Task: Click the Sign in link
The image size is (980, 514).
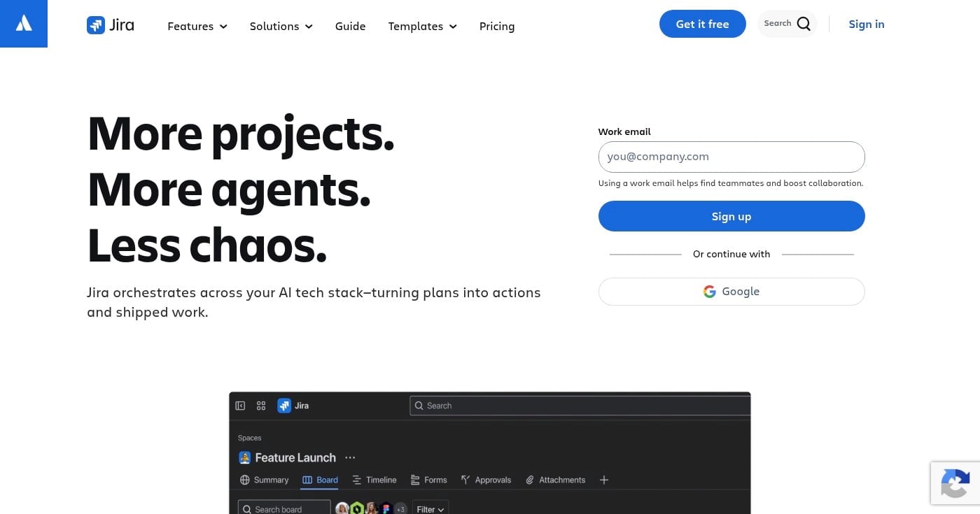Action: (x=867, y=24)
